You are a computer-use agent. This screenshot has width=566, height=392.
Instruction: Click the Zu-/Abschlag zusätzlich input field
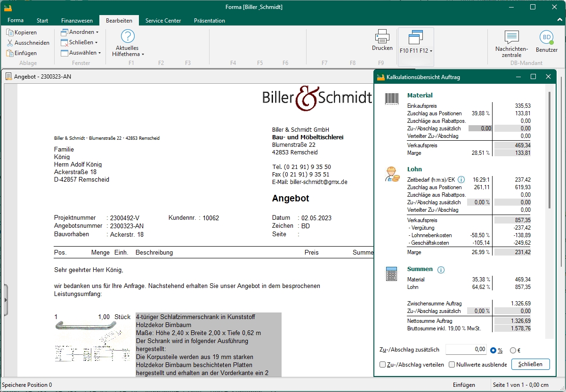point(466,349)
